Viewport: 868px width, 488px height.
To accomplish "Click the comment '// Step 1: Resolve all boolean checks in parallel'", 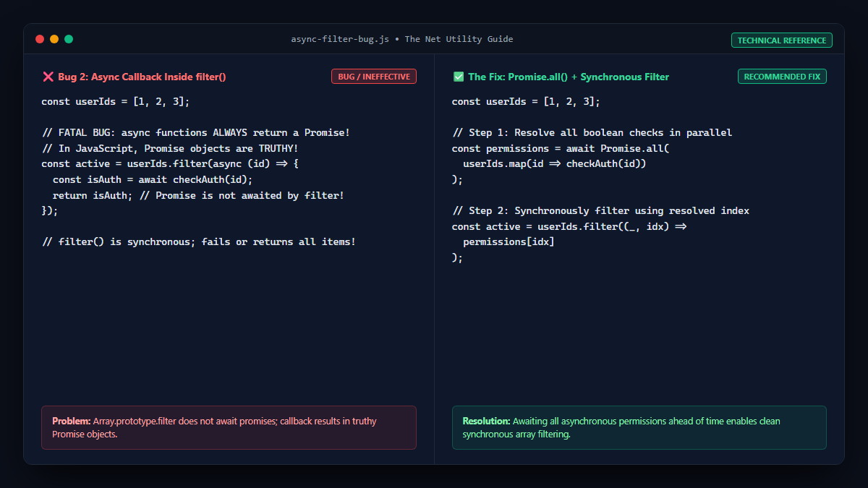I will tap(592, 133).
